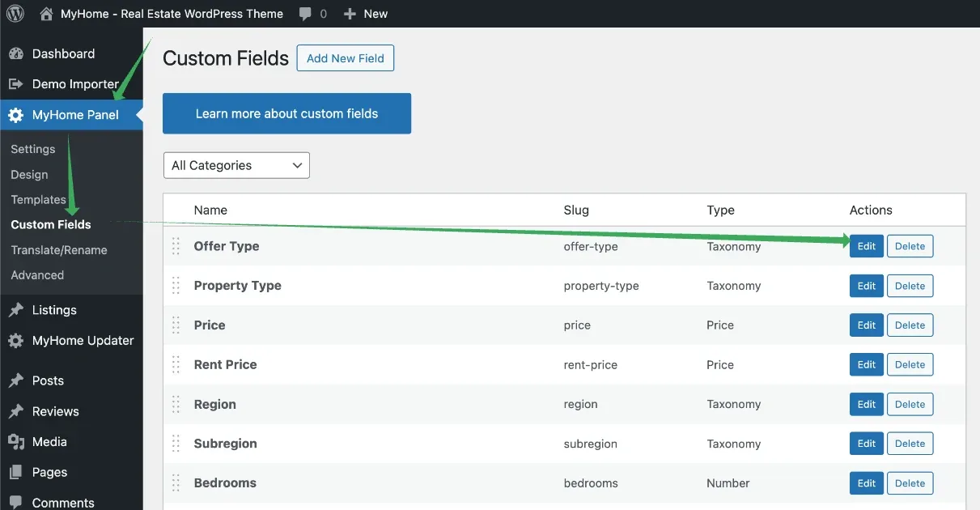
Task: Click the WordPress logo icon
Action: pyautogui.click(x=15, y=14)
